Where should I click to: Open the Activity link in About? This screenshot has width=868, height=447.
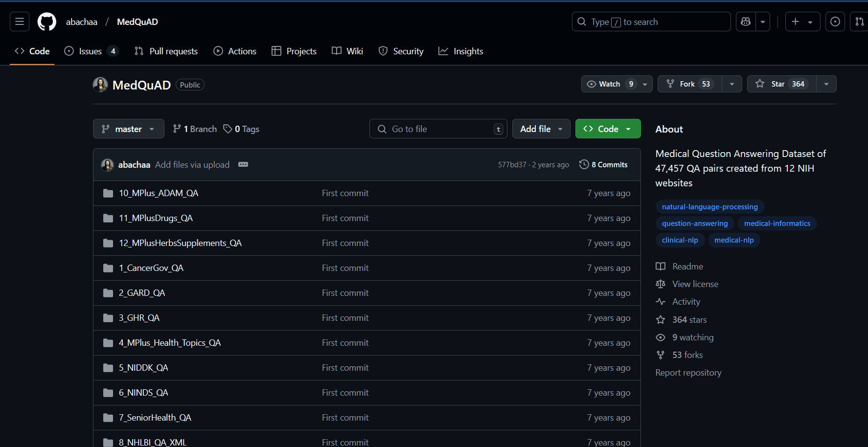[x=678, y=301]
